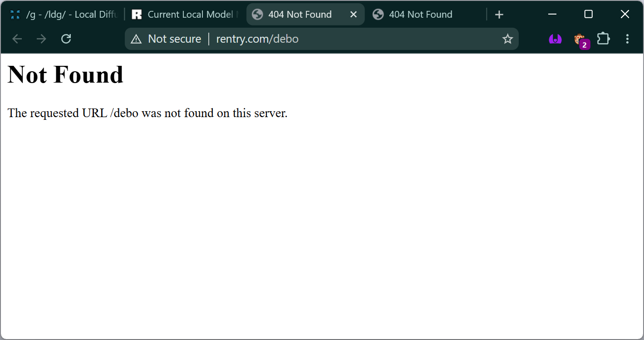
Task: Click the Rentry favicon on Current Local Model tab
Action: (x=137, y=15)
